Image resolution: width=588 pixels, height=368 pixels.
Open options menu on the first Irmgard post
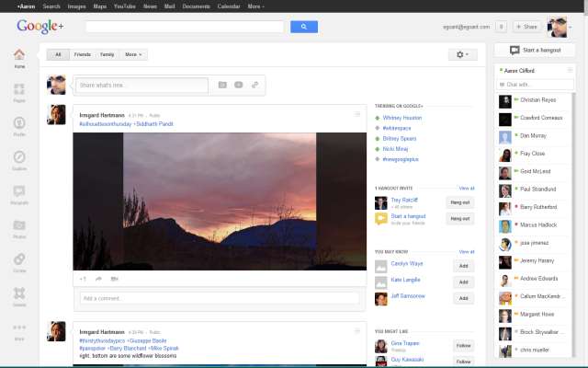[357, 114]
